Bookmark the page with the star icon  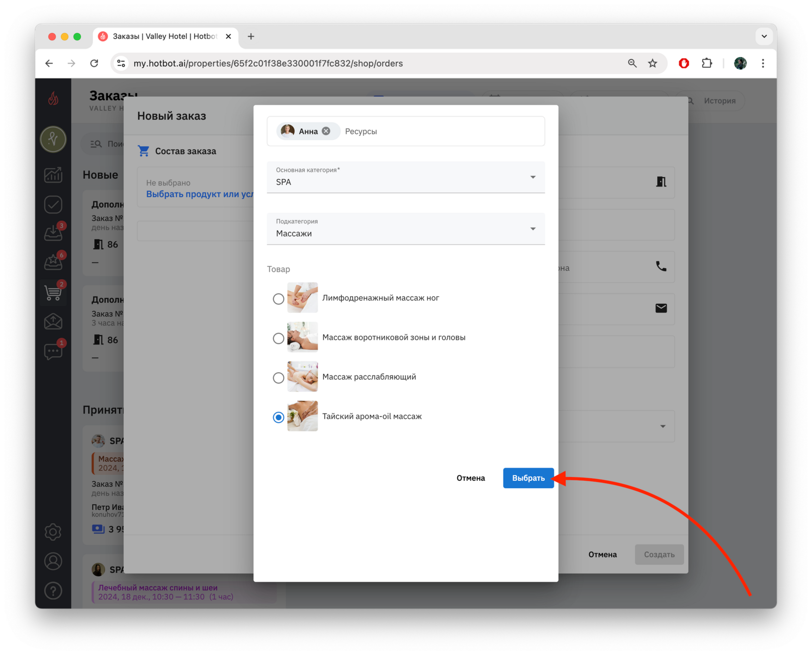652,63
